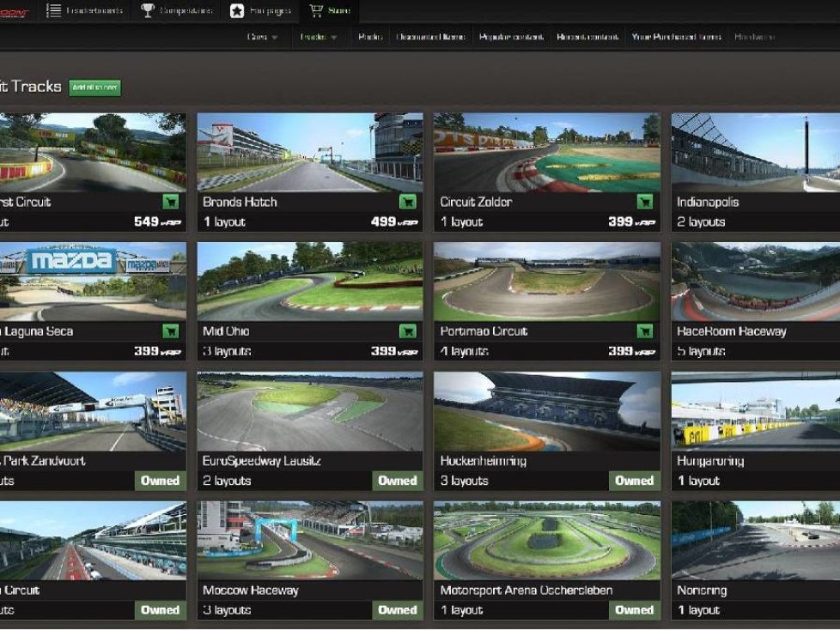This screenshot has height=630, width=840.
Task: Click the Brands Hatch title text
Action: point(240,202)
